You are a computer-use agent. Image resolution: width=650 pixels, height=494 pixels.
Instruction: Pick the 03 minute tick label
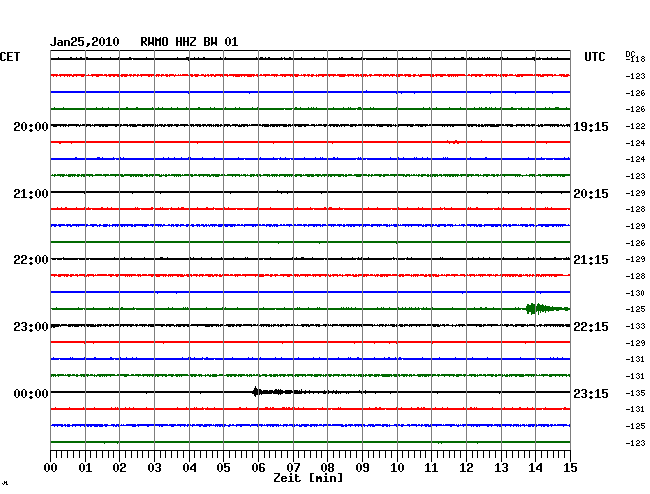coord(154,467)
